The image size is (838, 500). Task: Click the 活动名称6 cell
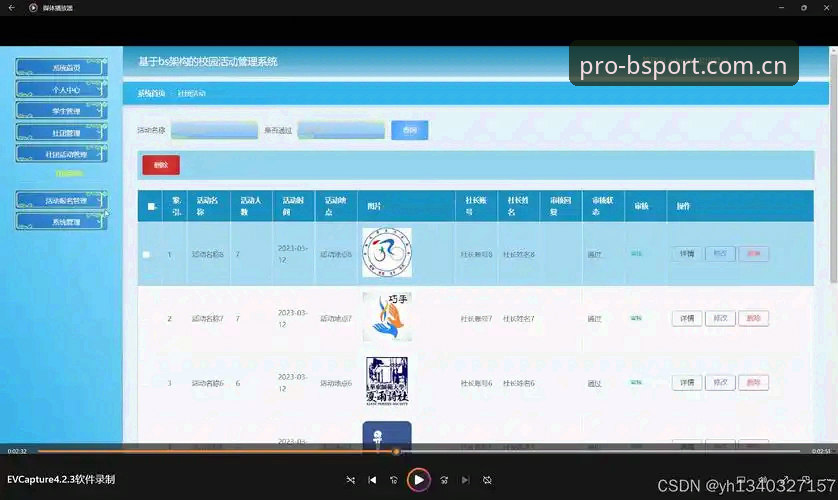pos(207,383)
